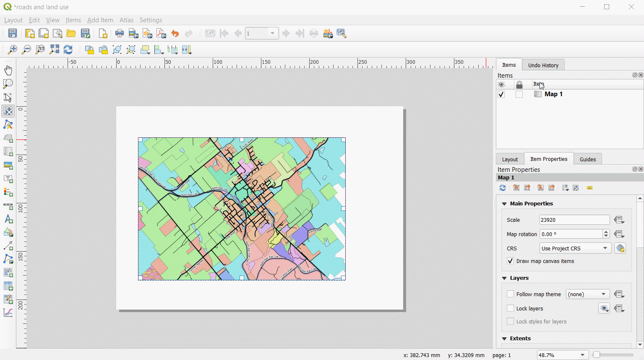Switch to the Undo History tab
This screenshot has height=360, width=644.
(x=543, y=65)
